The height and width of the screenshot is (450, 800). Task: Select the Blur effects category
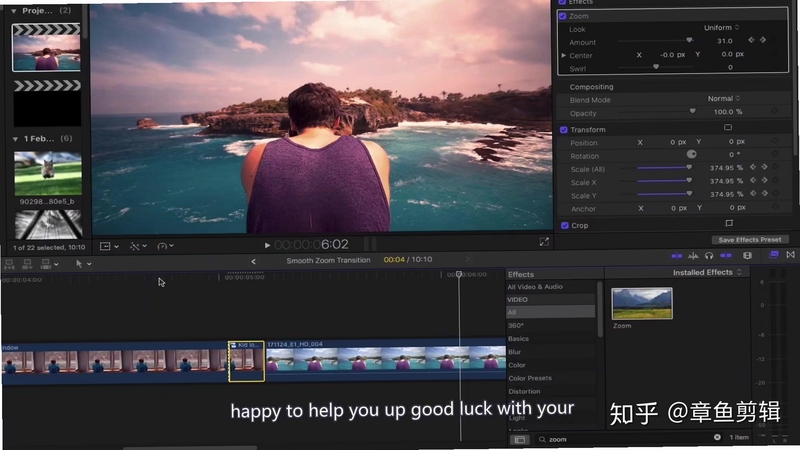click(x=514, y=352)
